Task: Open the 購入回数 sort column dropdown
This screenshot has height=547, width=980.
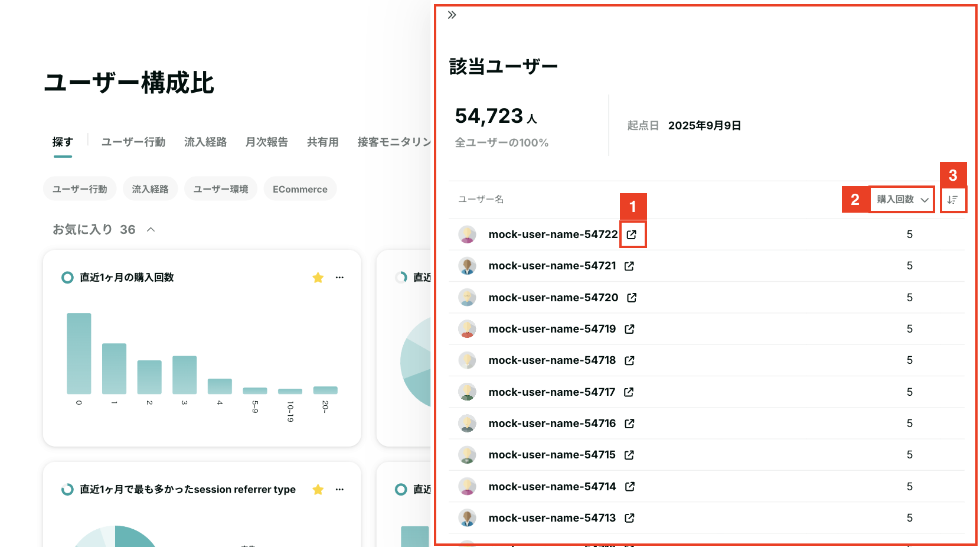Action: 902,200
